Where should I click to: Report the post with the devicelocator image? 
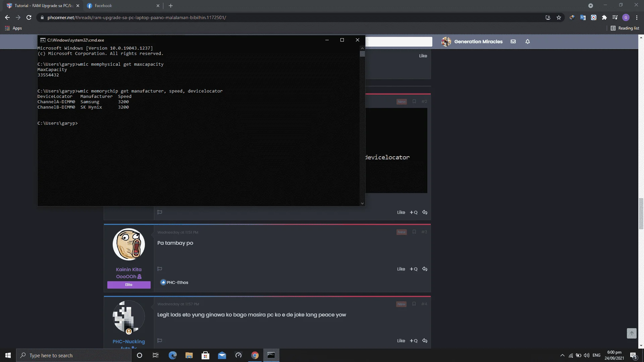click(160, 212)
